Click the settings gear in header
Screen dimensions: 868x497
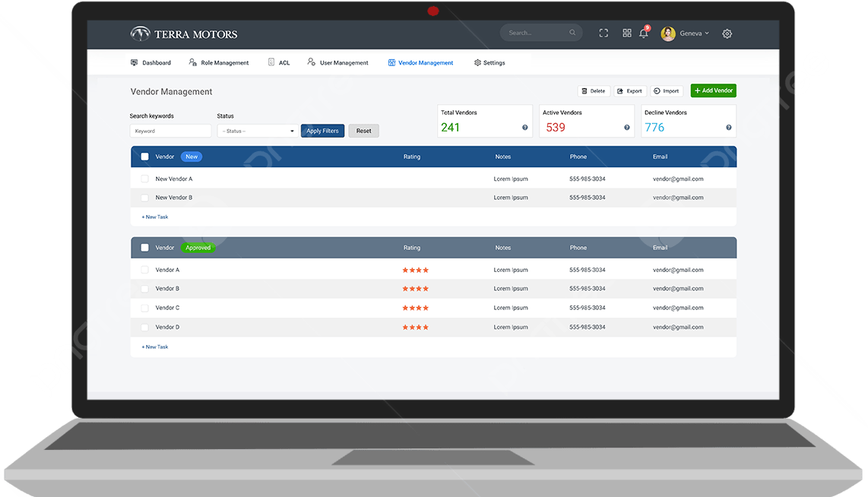coord(727,33)
